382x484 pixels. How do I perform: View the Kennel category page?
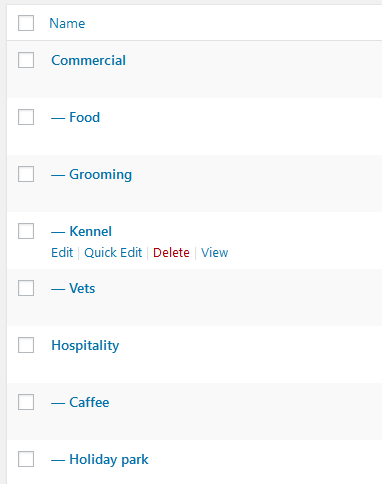coord(215,253)
